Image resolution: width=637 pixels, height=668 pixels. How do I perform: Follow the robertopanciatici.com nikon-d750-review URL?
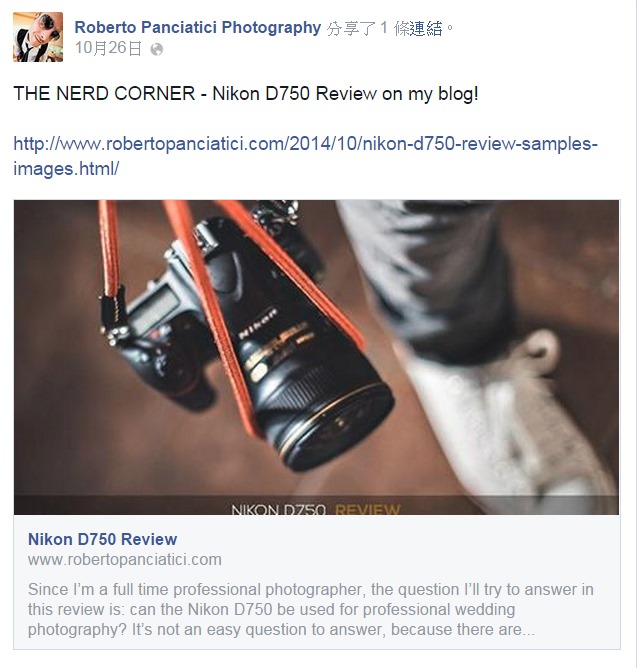pos(306,156)
